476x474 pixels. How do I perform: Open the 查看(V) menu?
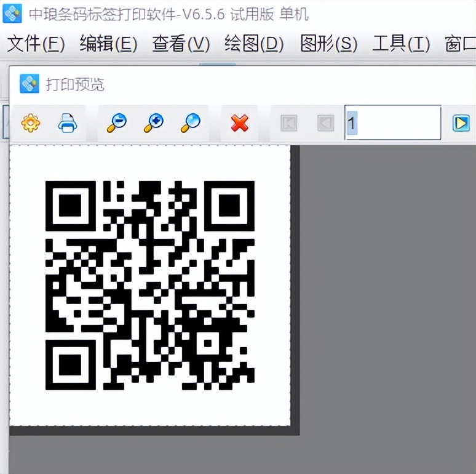[181, 44]
